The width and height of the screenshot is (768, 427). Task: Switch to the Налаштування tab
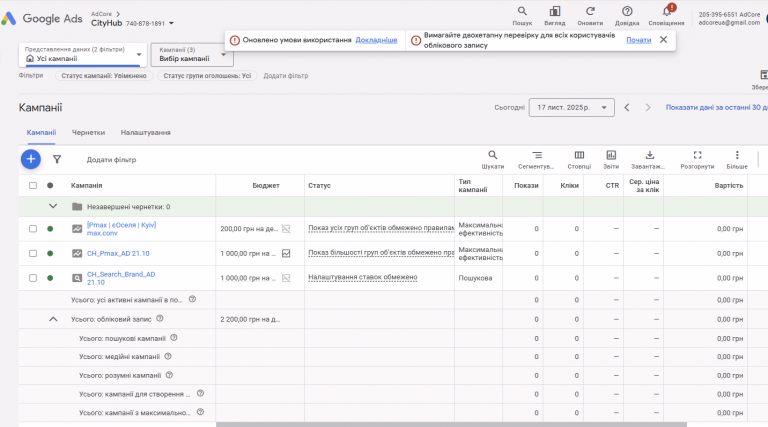[145, 132]
